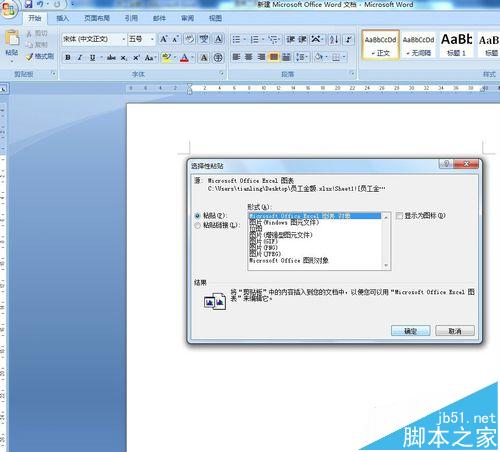The height and width of the screenshot is (452, 500).
Task: Open font size dropdown
Action: pyautogui.click(x=152, y=39)
